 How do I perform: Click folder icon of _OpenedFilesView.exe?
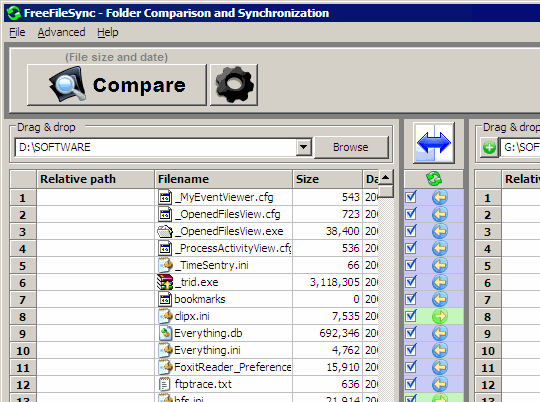(165, 231)
